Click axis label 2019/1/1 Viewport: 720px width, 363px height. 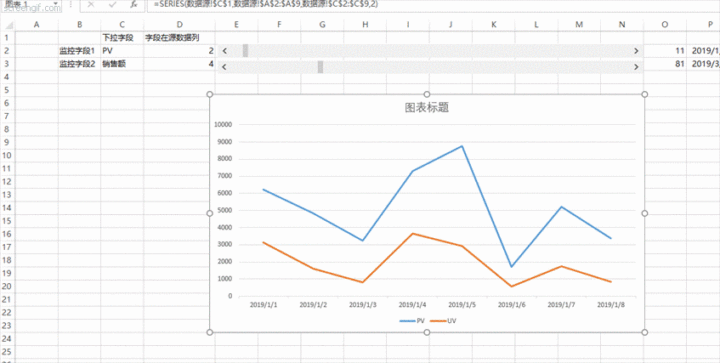point(263,304)
